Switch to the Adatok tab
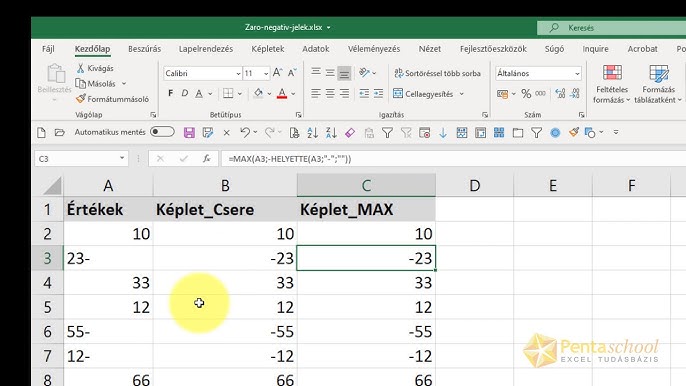Image resolution: width=686 pixels, height=386 pixels. [315, 49]
